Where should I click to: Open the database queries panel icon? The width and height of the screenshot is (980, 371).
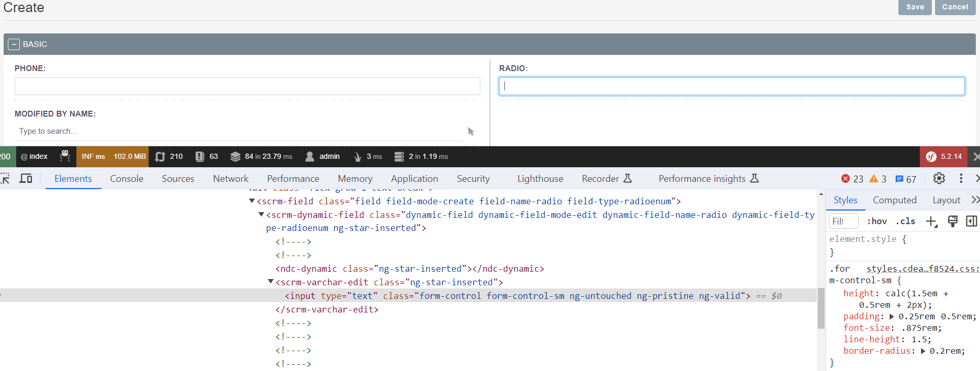tap(399, 156)
